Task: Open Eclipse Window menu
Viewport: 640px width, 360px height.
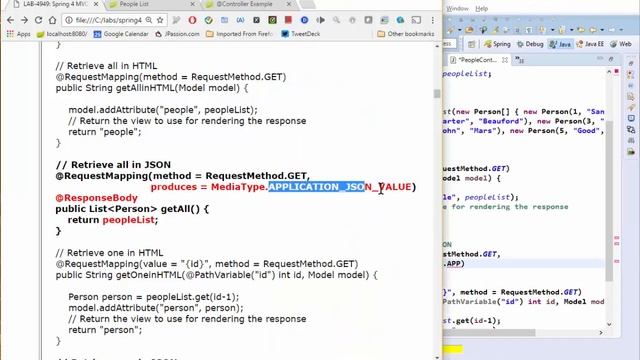Action: (x=457, y=9)
